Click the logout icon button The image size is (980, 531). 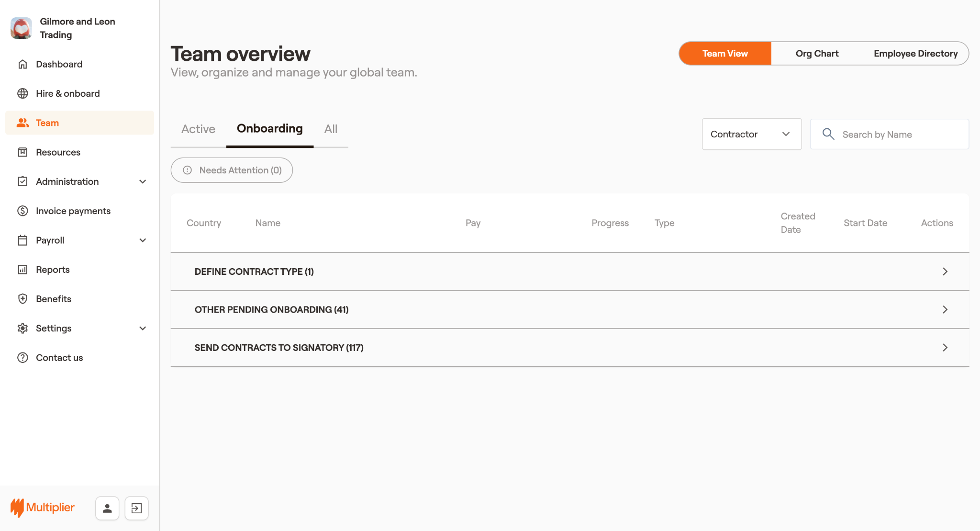(136, 508)
